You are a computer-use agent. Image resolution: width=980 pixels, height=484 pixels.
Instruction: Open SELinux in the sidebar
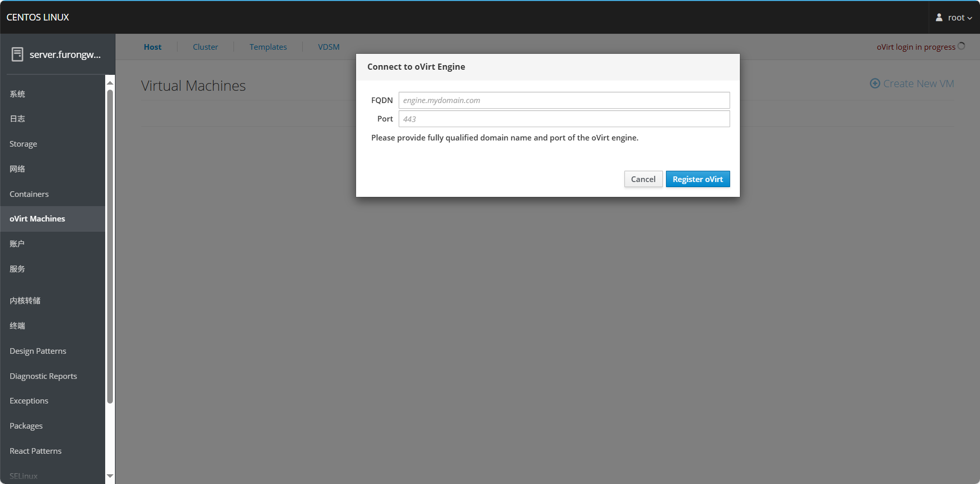(52, 475)
